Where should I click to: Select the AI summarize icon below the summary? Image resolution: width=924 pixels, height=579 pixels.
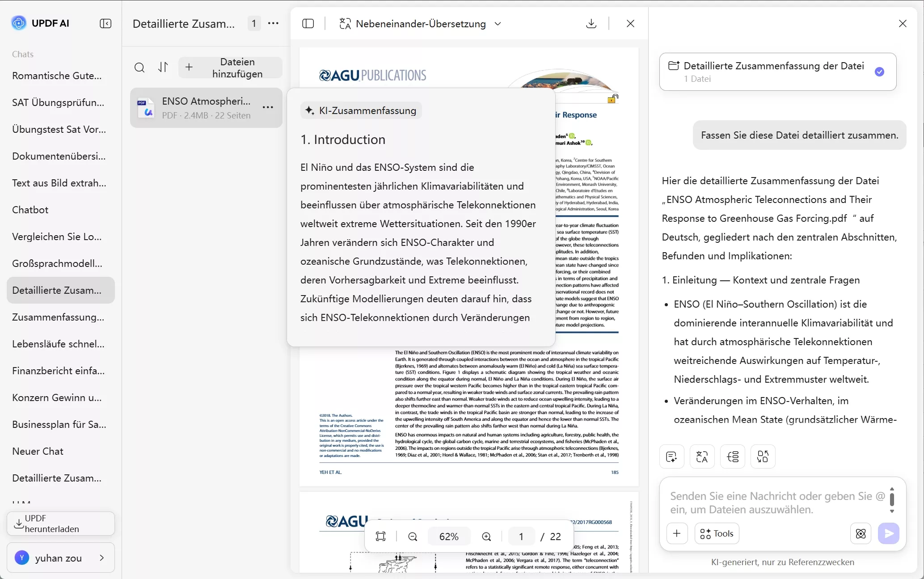coord(672,456)
